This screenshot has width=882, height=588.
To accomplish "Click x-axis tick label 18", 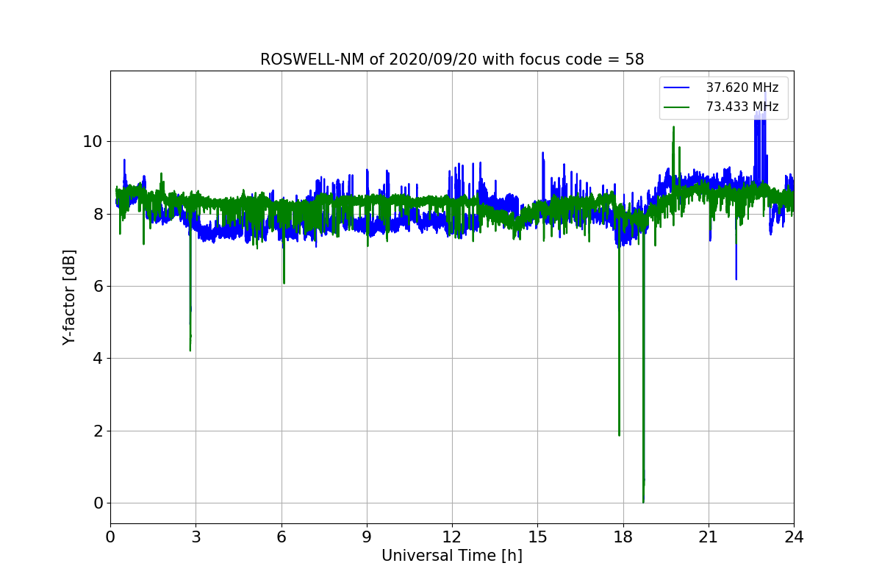I will (623, 537).
